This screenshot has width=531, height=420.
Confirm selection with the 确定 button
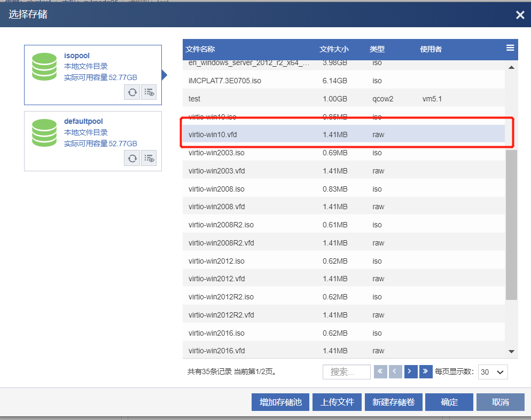[x=449, y=402]
